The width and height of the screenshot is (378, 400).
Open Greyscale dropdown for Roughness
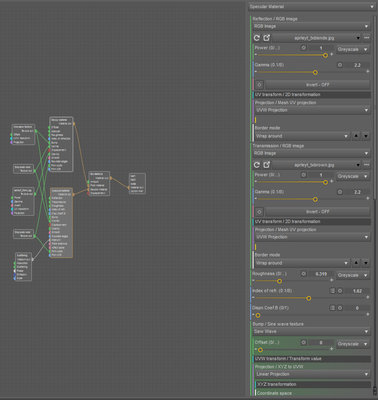click(x=353, y=275)
